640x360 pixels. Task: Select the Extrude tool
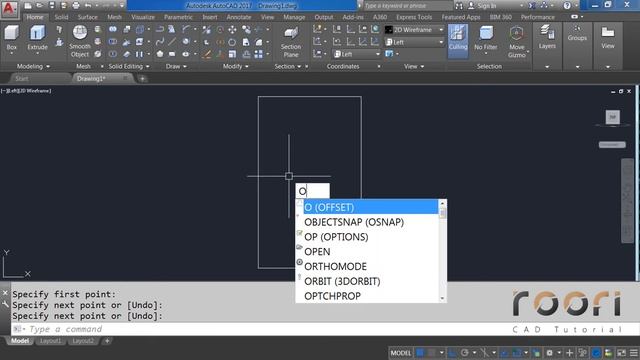pyautogui.click(x=38, y=38)
